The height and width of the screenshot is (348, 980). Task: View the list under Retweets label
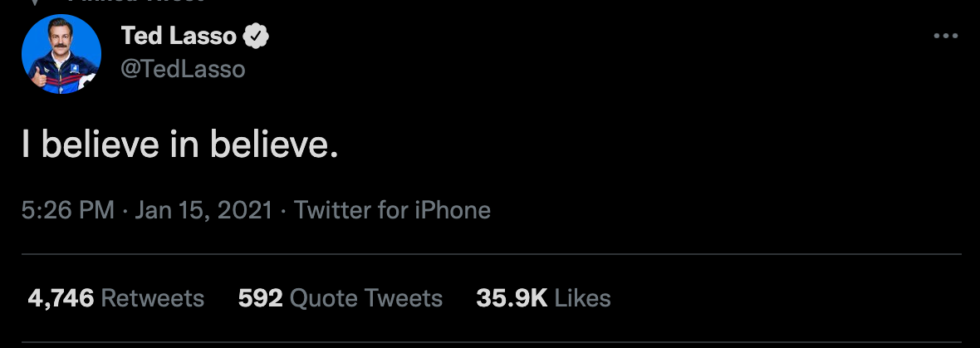coord(152,298)
